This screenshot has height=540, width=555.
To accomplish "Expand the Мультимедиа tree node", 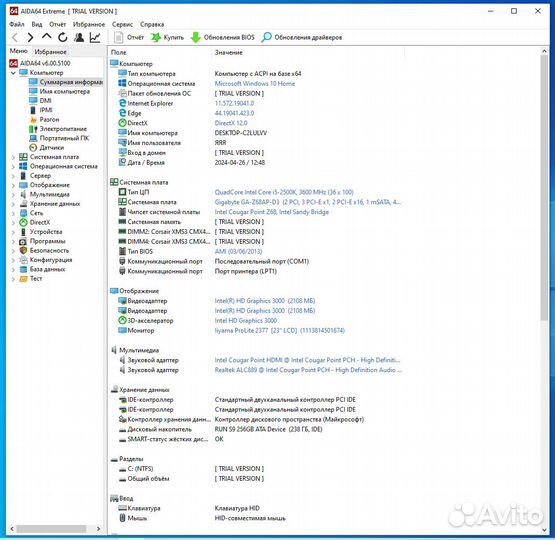I will pos(13,195).
